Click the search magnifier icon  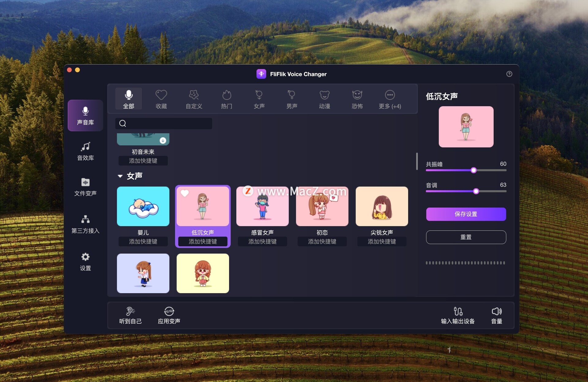pos(123,123)
